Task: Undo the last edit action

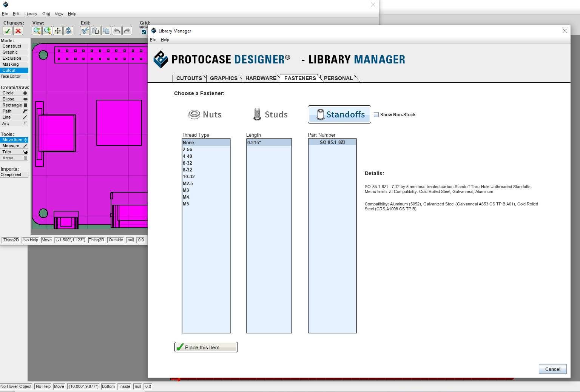Action: 117,31
